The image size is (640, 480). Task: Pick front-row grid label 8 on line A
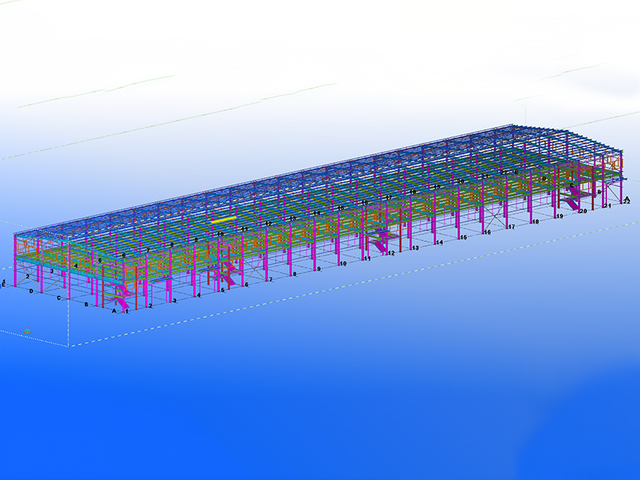[294, 274]
